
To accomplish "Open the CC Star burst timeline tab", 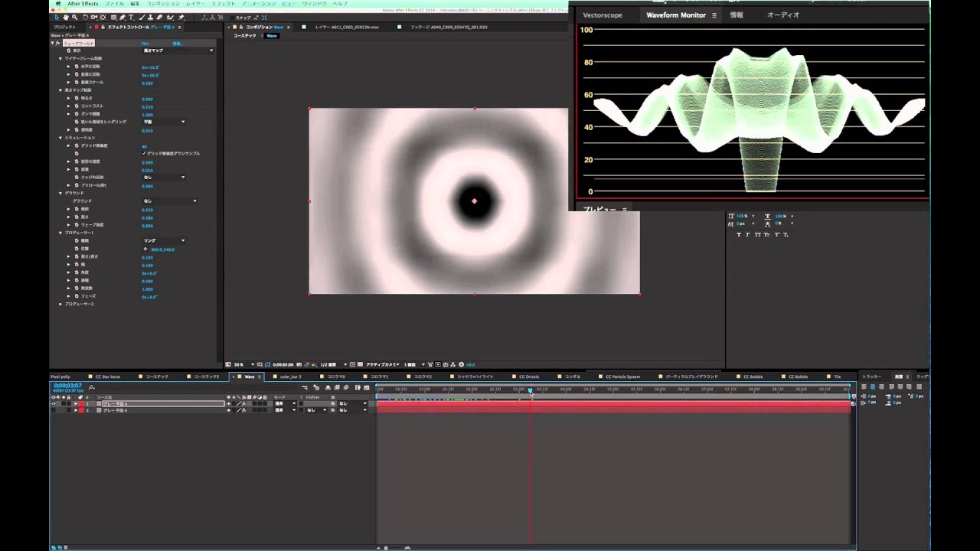I will (x=108, y=377).
